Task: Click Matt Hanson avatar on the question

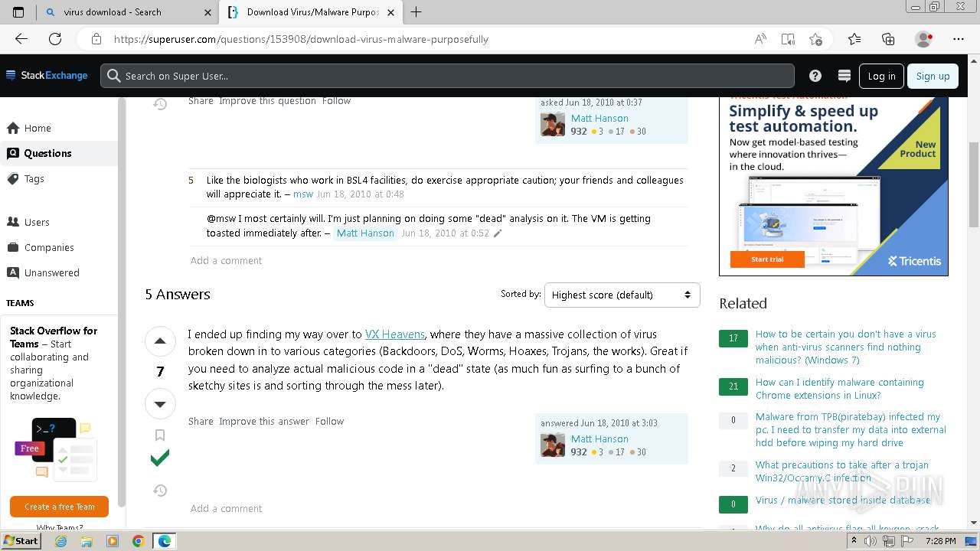Action: pyautogui.click(x=553, y=124)
